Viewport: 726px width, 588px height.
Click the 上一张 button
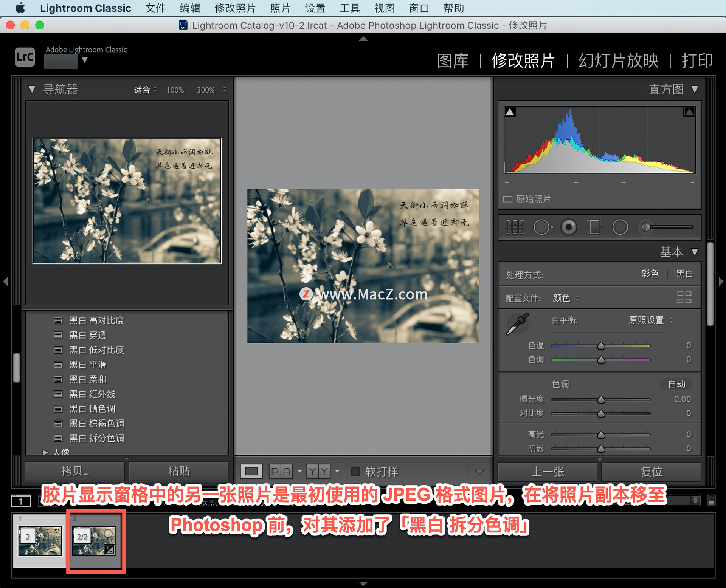click(x=548, y=472)
